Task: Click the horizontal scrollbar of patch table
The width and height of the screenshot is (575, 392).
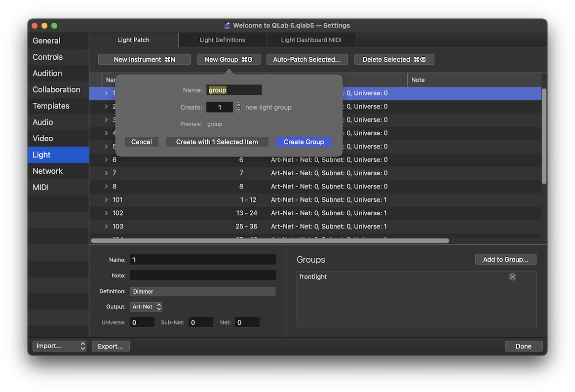Action: coord(270,241)
